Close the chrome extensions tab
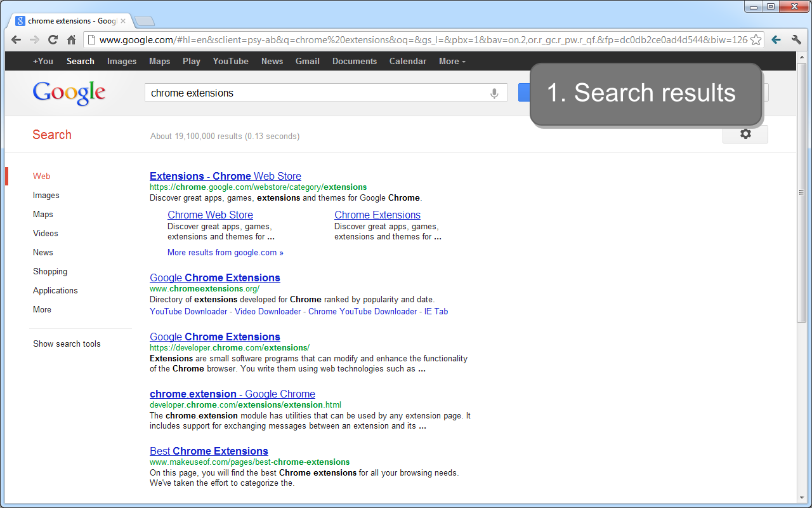Image resolution: width=812 pixels, height=508 pixels. (123, 21)
